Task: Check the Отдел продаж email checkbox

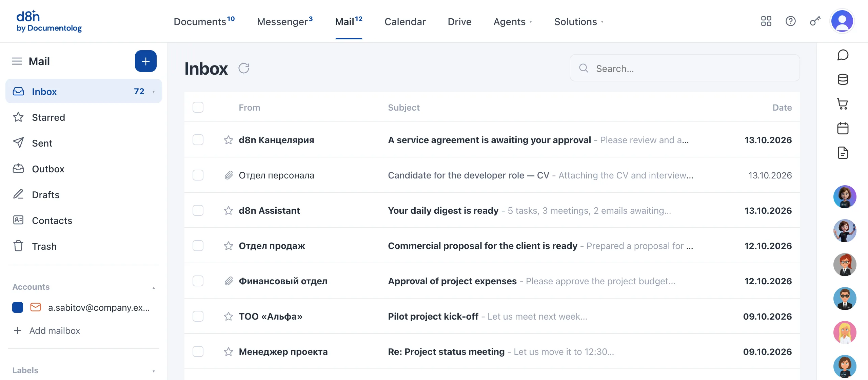Action: point(198,246)
